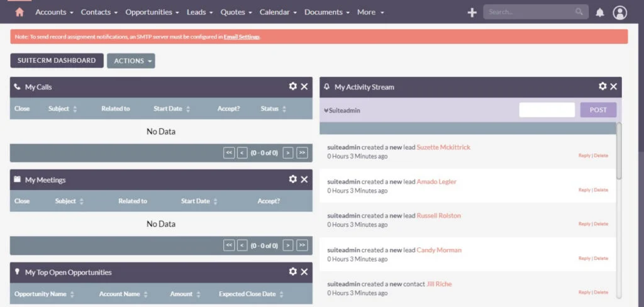Sort My Meetings by Subject column
This screenshot has width=644, height=307.
pos(69,201)
